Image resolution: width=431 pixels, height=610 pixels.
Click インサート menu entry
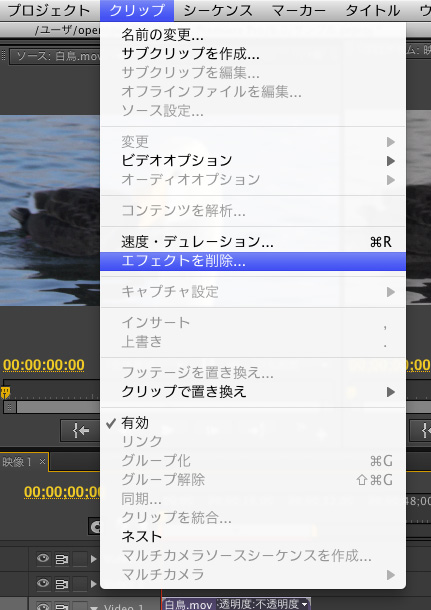click(253, 323)
